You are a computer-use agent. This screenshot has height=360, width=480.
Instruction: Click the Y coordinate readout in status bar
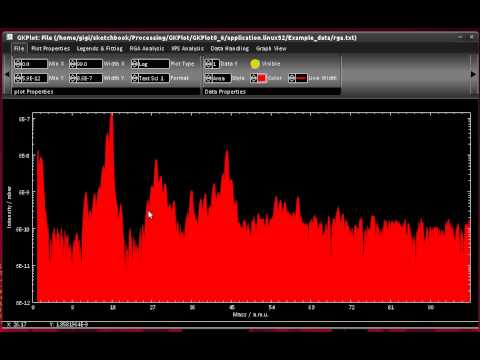(69, 324)
